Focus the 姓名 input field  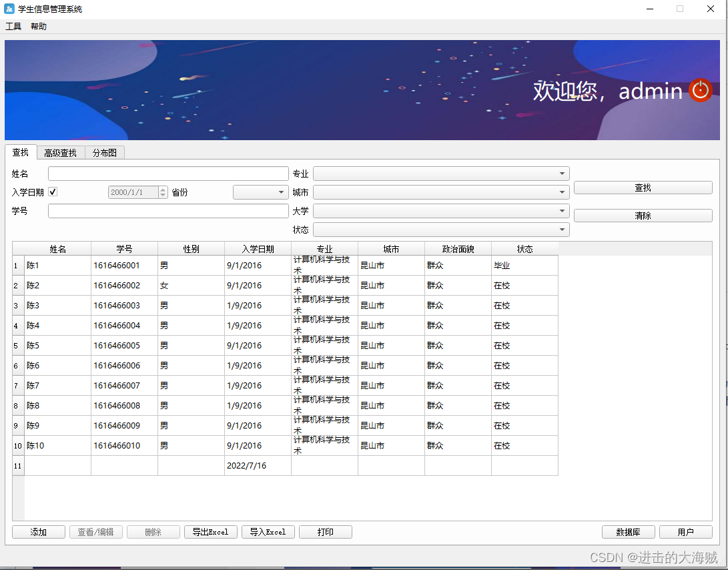coord(168,174)
